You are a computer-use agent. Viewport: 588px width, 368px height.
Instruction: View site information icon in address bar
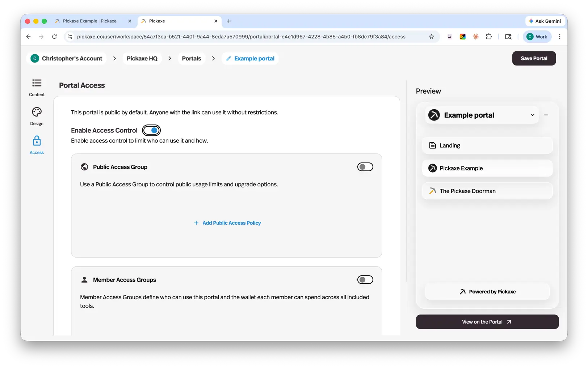click(70, 37)
